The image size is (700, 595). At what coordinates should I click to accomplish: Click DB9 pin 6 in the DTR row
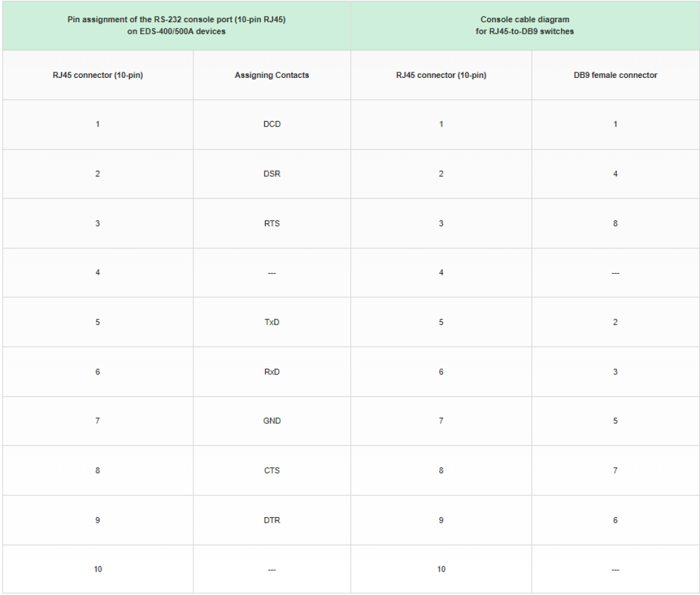coord(615,520)
